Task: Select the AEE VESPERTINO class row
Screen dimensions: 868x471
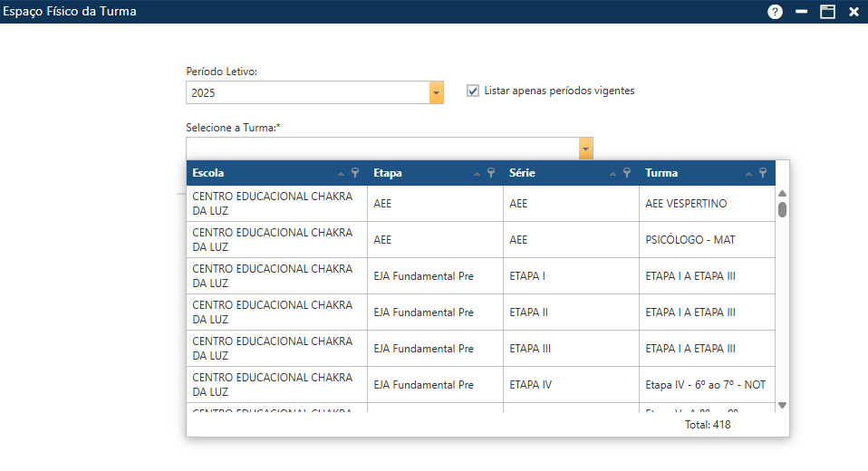Action: coord(686,204)
